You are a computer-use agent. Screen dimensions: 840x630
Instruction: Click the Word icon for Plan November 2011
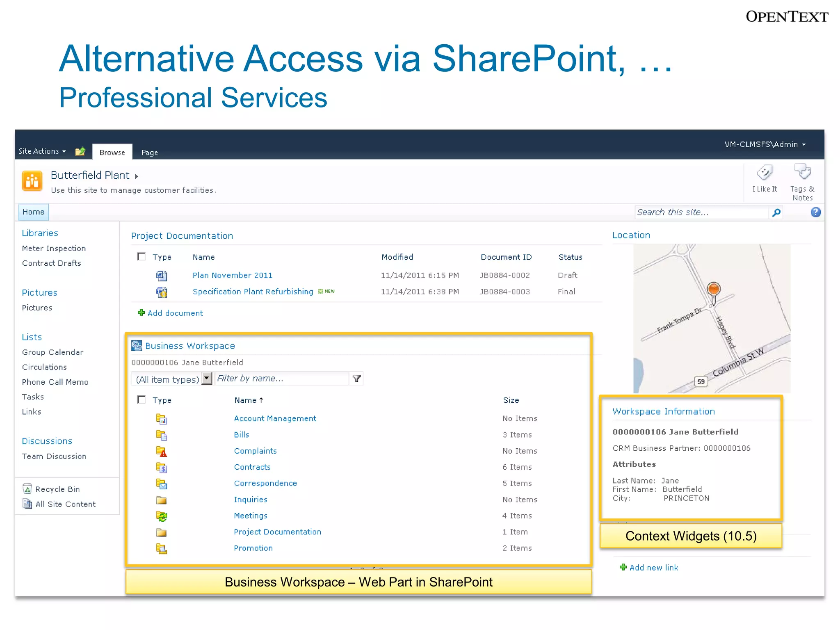click(x=162, y=276)
